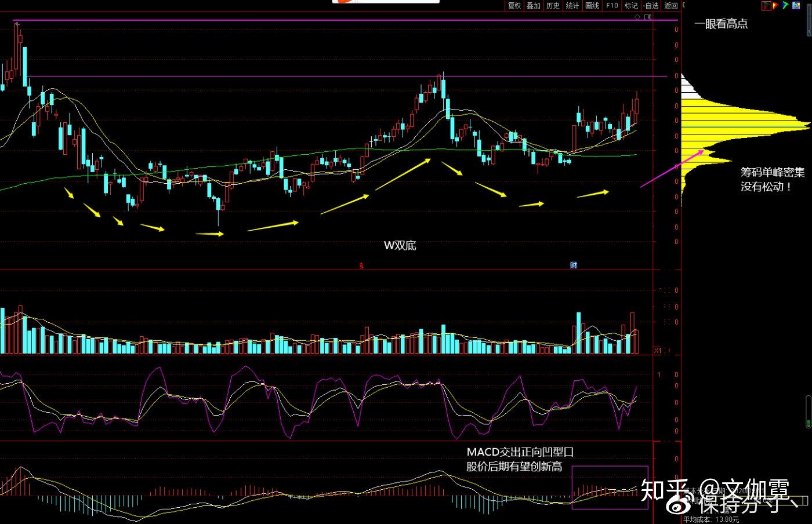Click the red S marker on chart

point(361,266)
